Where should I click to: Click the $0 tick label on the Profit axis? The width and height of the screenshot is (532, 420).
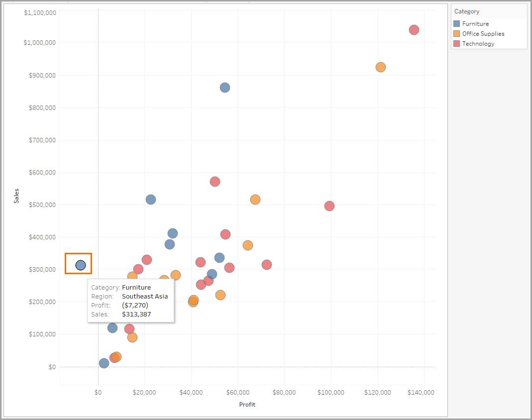[x=99, y=393]
